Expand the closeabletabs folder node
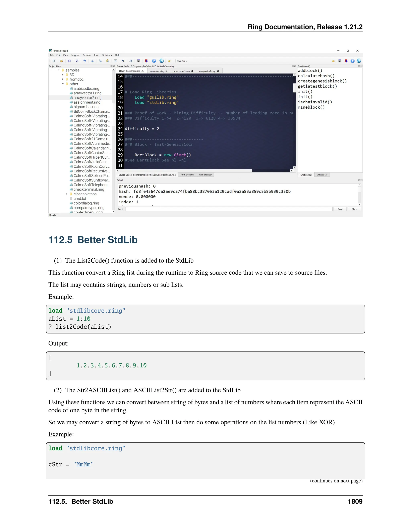This screenshot has height=532, width=411. click(67, 194)
